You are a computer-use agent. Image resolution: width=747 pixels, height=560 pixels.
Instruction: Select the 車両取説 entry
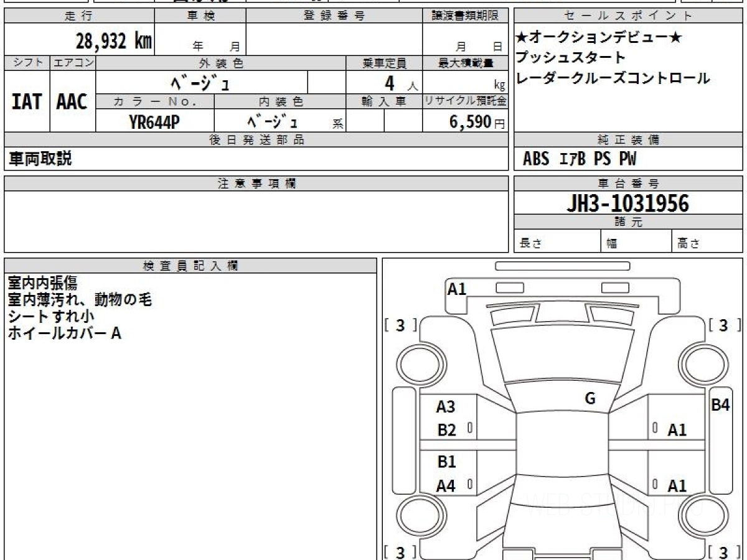click(40, 159)
